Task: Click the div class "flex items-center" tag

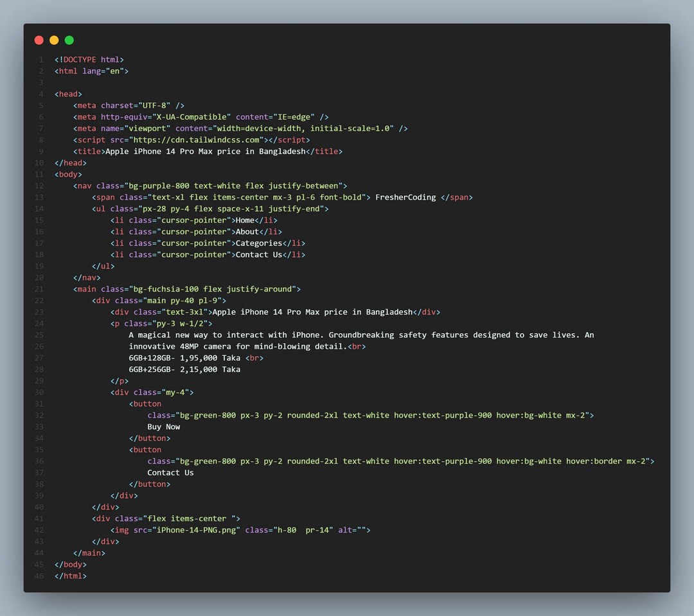Action: coord(166,519)
